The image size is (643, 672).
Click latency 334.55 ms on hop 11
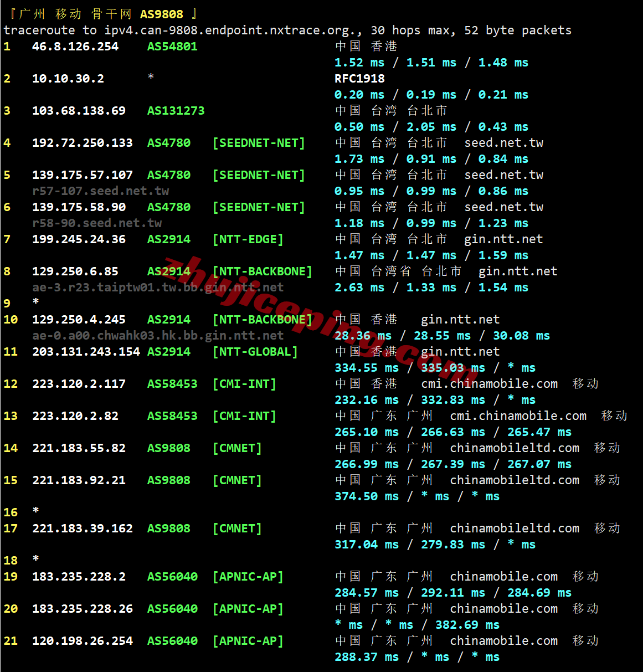(x=367, y=368)
